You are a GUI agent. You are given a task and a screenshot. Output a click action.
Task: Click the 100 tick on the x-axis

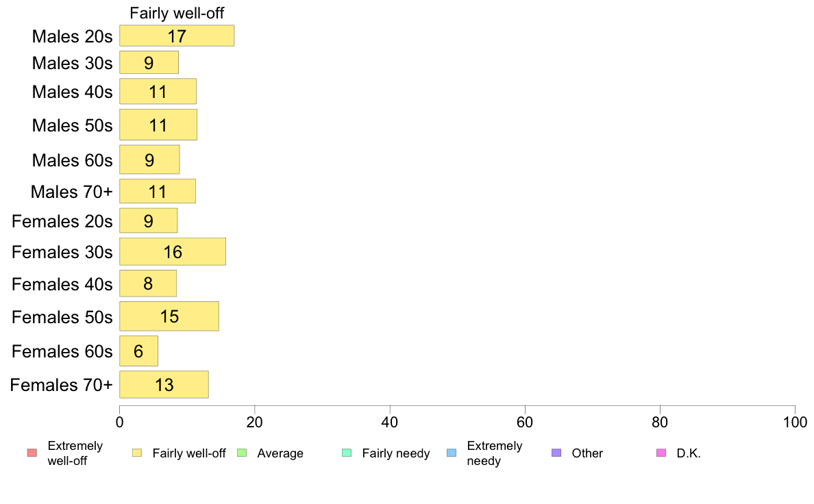(x=794, y=422)
